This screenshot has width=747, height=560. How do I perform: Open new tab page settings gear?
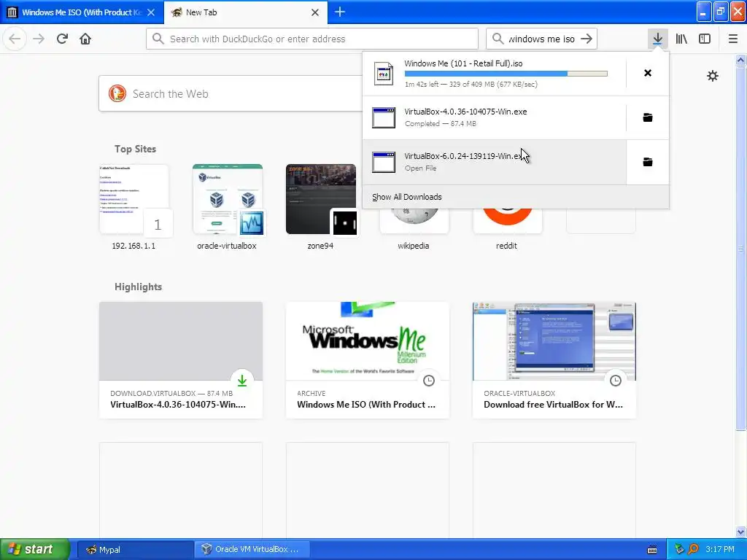[x=712, y=76]
